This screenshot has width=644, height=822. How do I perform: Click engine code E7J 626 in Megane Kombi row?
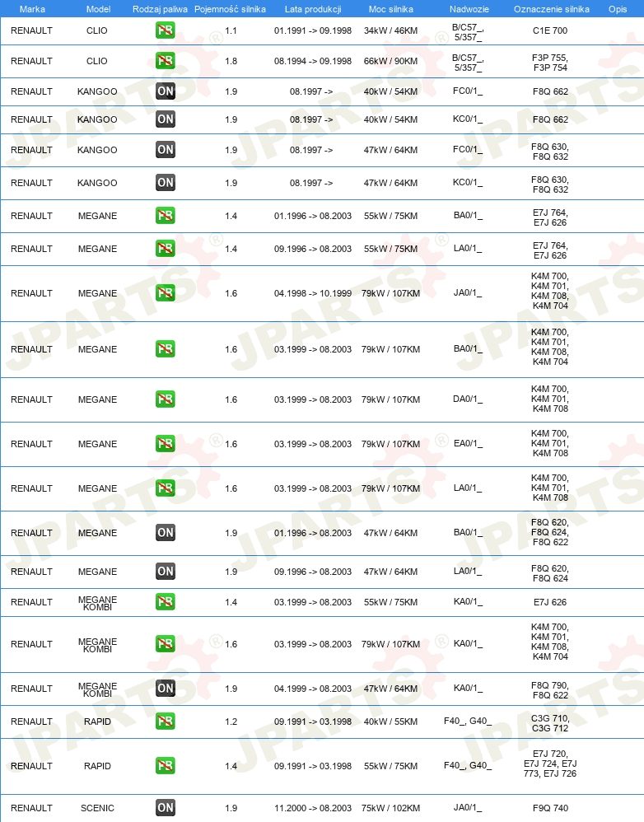(x=550, y=602)
